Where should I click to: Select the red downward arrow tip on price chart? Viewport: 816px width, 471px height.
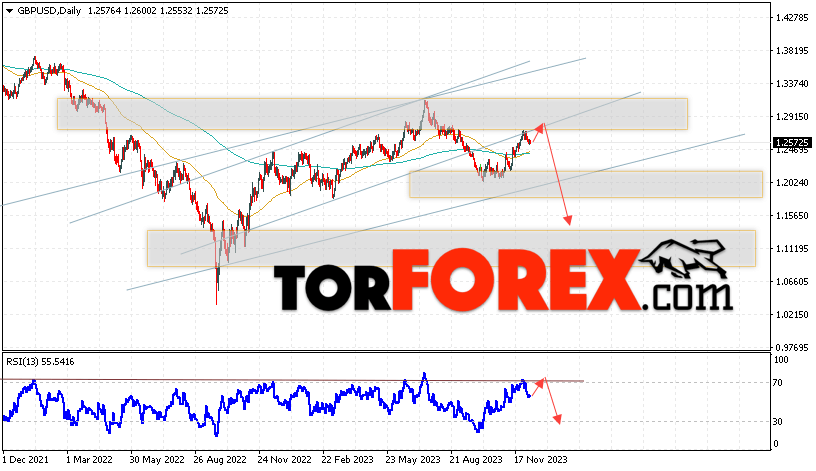point(569,221)
